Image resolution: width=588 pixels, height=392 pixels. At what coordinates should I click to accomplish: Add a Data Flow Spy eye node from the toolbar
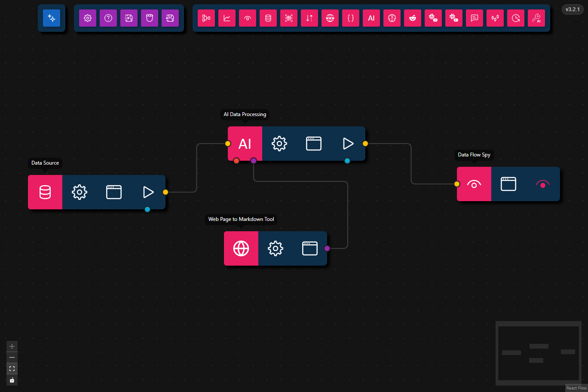[248, 18]
